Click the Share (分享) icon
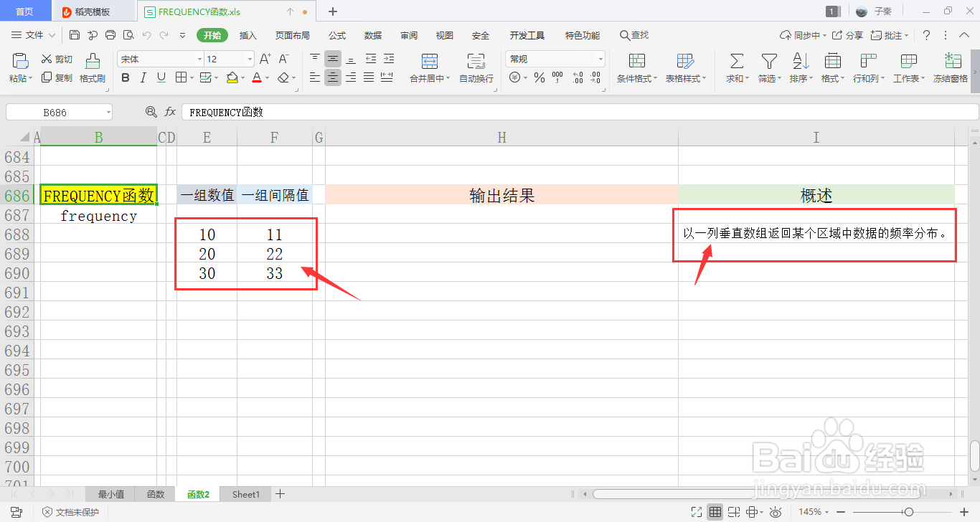 849,35
